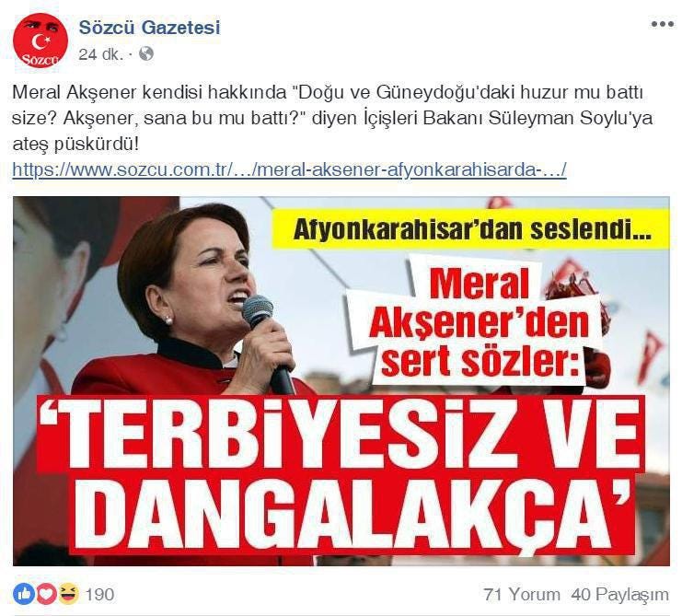Open the 71 Yorum comments

tap(522, 594)
